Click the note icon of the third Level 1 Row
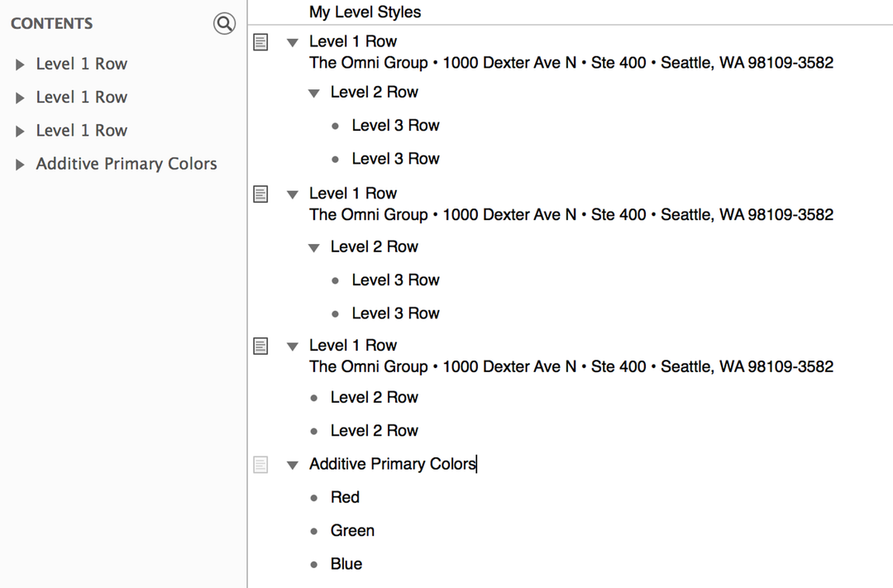The width and height of the screenshot is (893, 588). (x=260, y=346)
